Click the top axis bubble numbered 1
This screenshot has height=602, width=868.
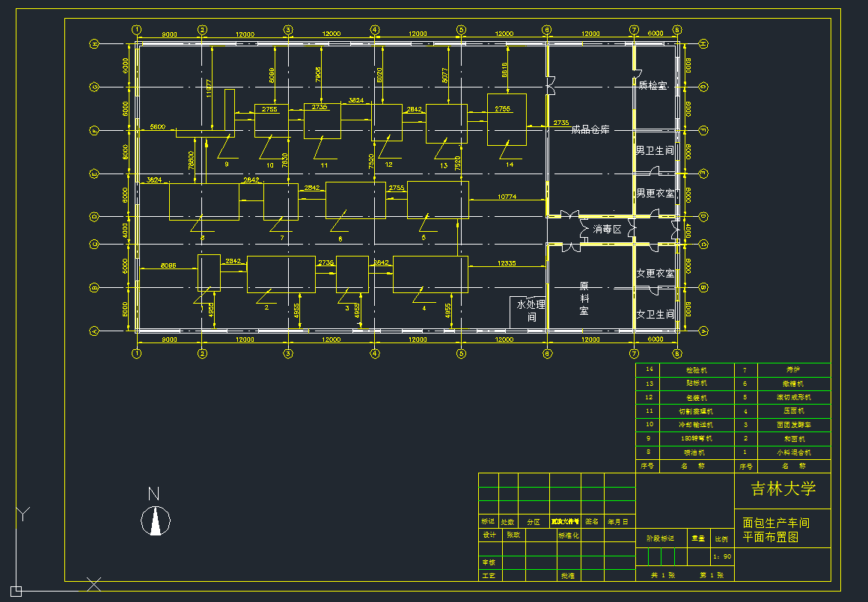(x=136, y=30)
